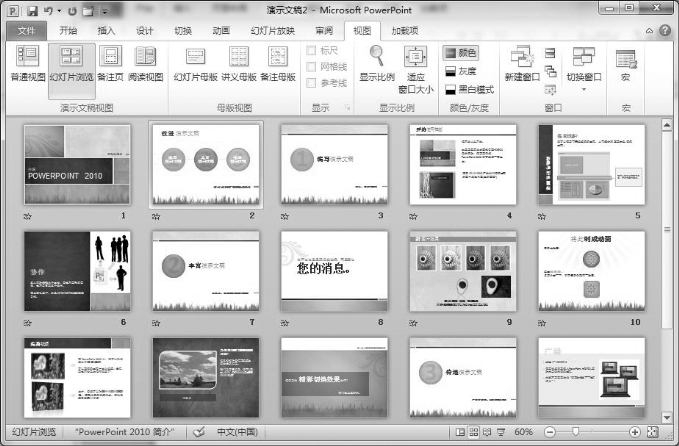Select slide 10 thumbnail
Image resolution: width=679 pixels, height=446 pixels.
point(592,271)
